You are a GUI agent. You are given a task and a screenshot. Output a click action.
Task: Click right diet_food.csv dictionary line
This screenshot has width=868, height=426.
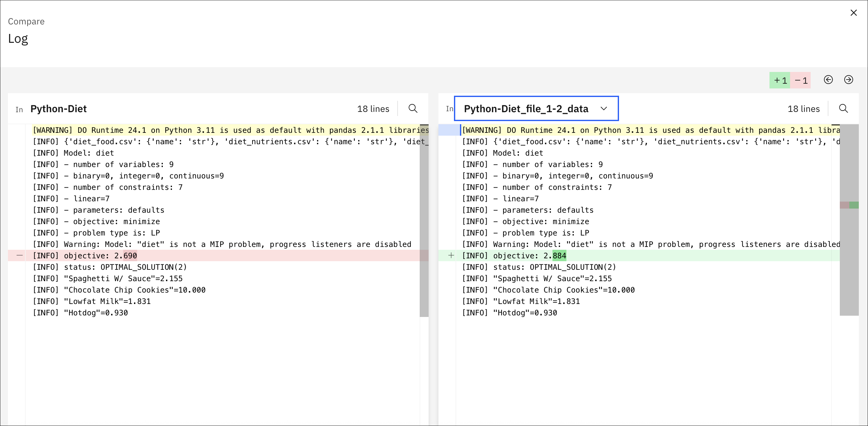651,142
